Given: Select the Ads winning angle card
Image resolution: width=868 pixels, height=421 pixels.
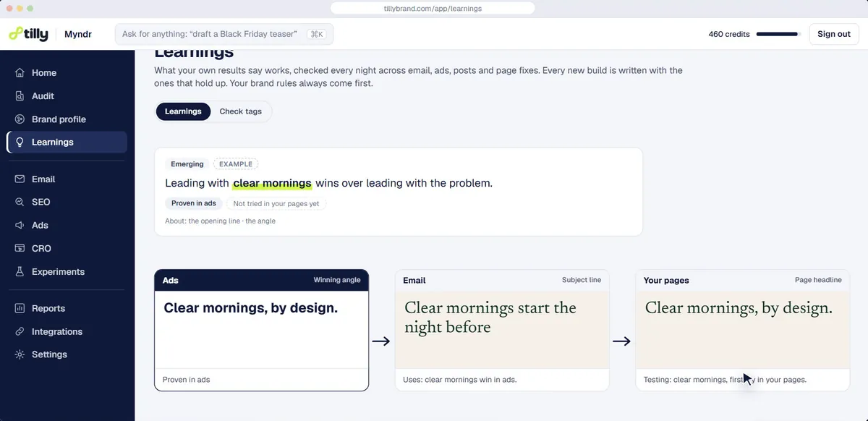Looking at the screenshot, I should coord(261,331).
